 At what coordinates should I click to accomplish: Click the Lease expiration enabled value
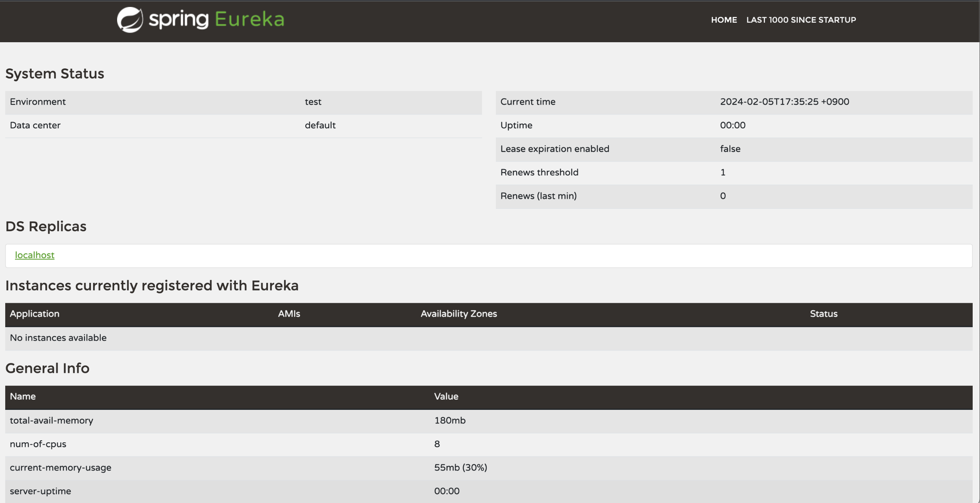[730, 149]
